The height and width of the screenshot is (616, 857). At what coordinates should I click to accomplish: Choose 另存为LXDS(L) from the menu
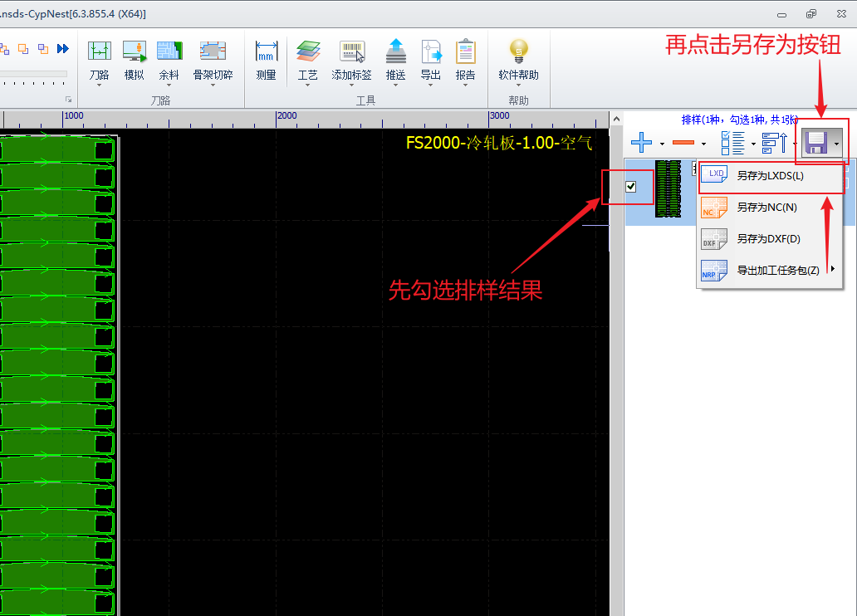pos(770,175)
